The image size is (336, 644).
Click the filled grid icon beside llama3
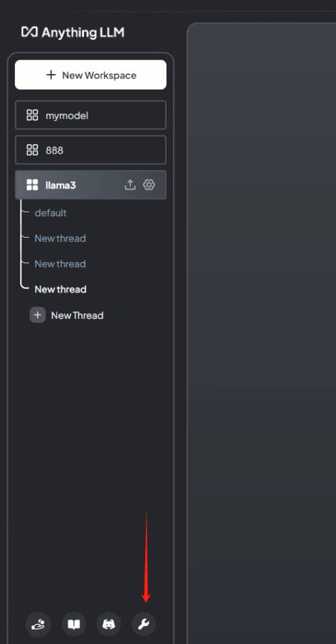[x=32, y=185]
